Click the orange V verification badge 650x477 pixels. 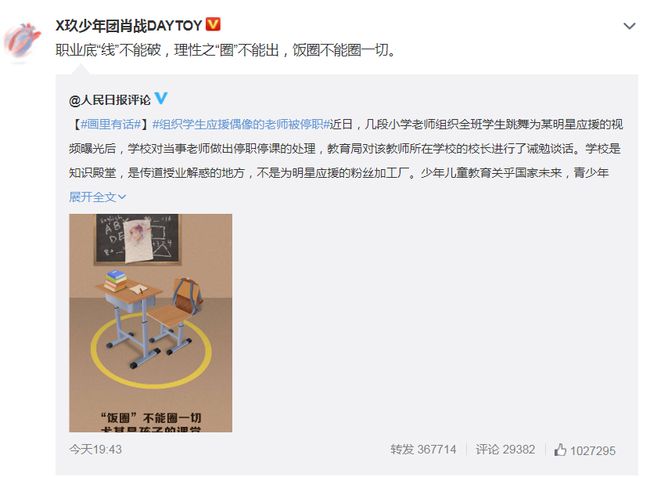(213, 24)
